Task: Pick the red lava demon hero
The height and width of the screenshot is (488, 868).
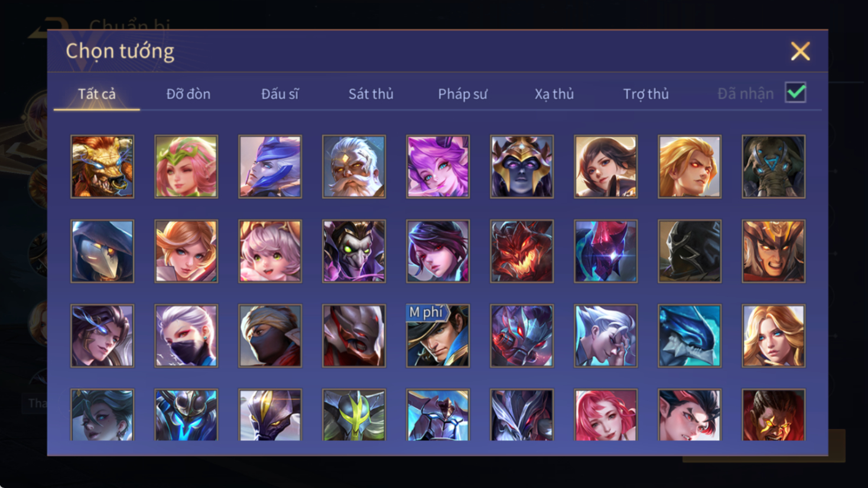Action: [x=522, y=251]
